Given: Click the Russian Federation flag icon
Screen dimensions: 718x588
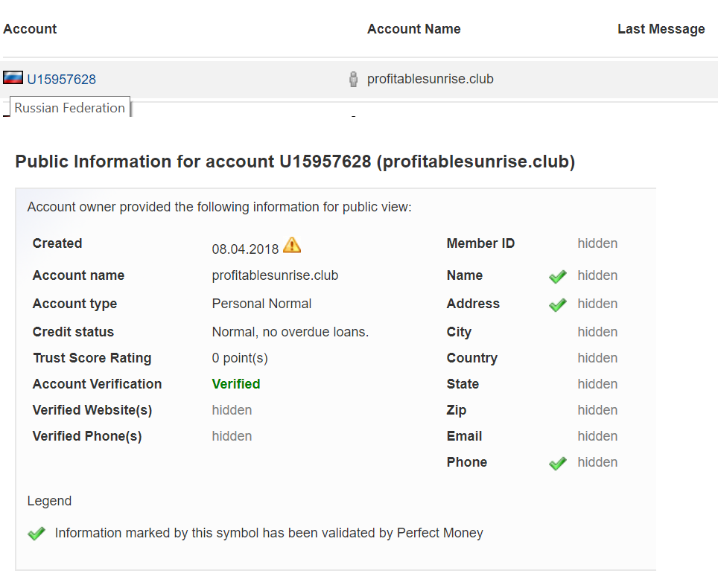Looking at the screenshot, I should 13,77.
